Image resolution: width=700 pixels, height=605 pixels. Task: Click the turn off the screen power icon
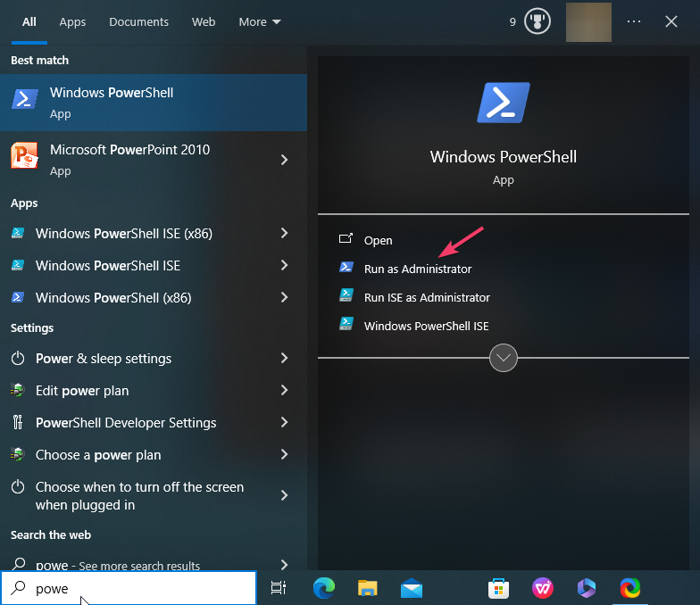pyautogui.click(x=18, y=486)
